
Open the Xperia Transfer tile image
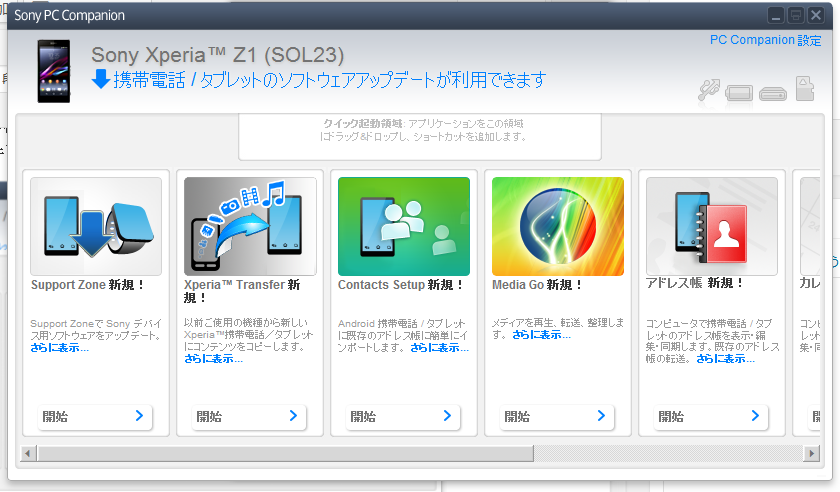[x=250, y=226]
